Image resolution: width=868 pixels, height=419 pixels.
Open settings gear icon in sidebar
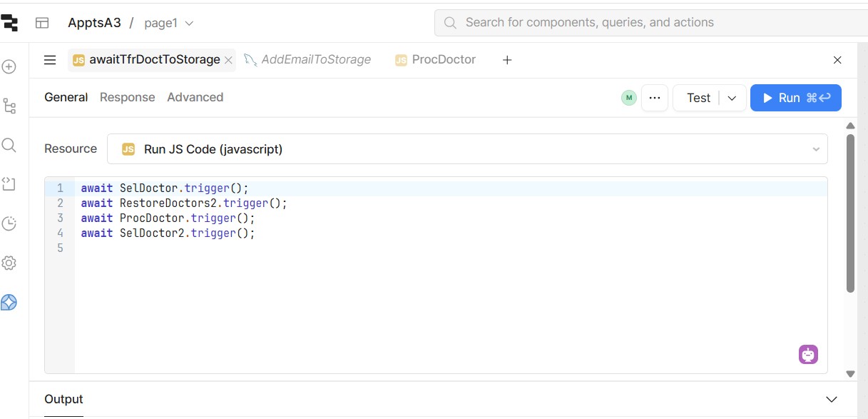[9, 263]
